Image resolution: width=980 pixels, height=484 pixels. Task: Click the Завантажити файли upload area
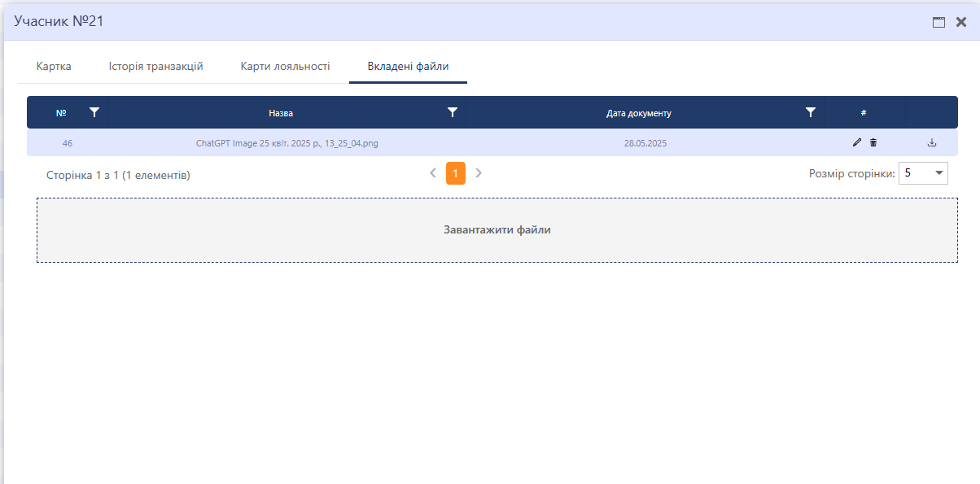click(x=497, y=230)
